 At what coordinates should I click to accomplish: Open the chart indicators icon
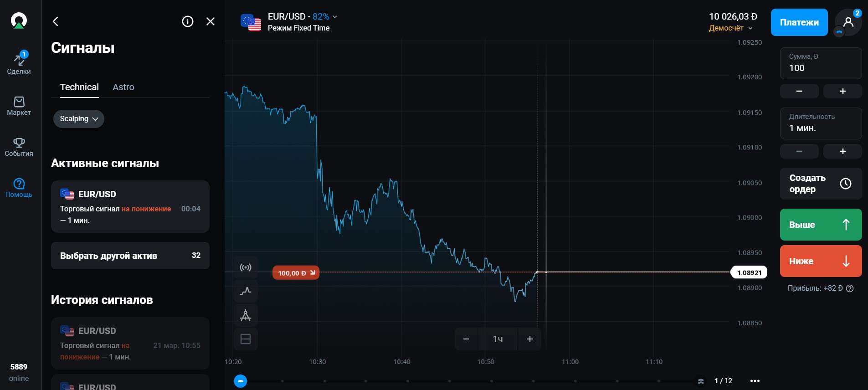point(246,291)
